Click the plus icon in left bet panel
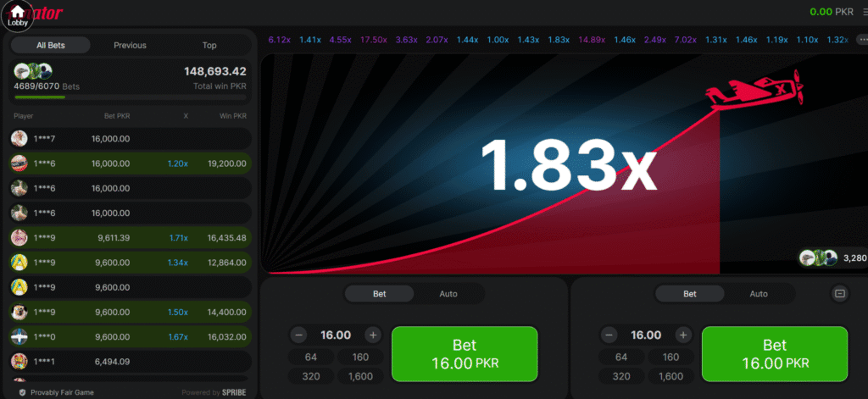This screenshot has width=868, height=399. (x=373, y=335)
